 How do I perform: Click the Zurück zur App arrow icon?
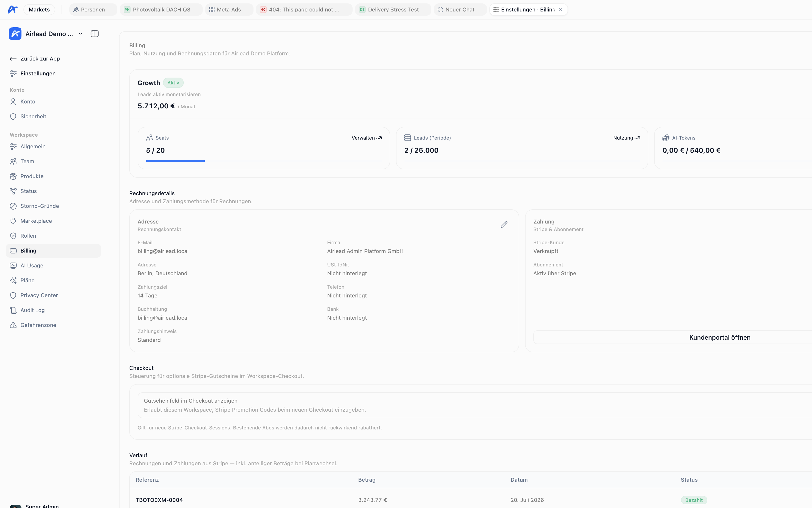coord(13,59)
